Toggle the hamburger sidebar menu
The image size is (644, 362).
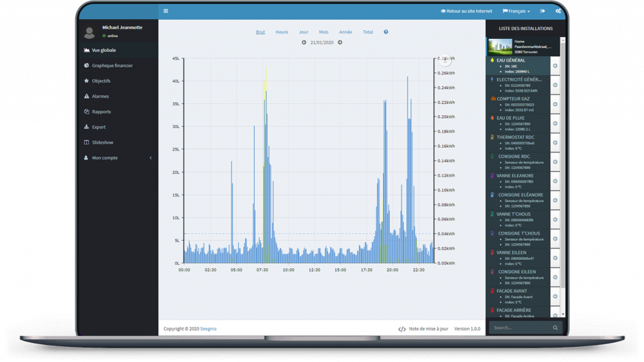(x=165, y=11)
